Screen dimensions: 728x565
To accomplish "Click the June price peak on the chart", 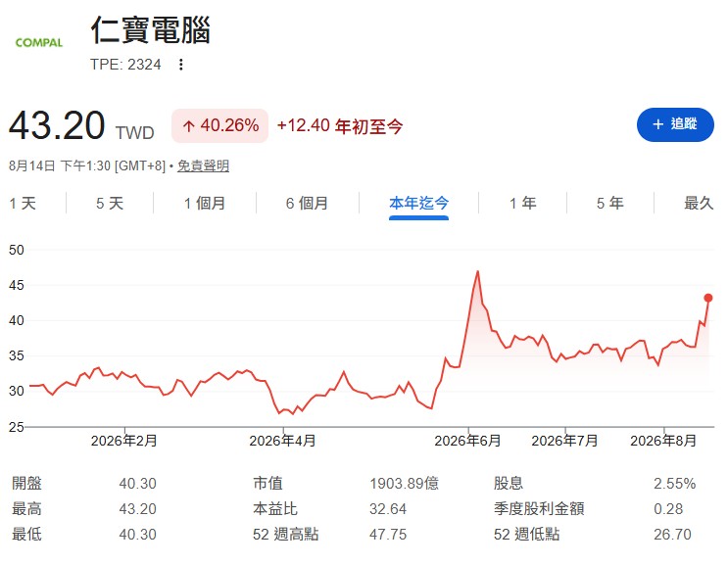I will click(x=477, y=272).
